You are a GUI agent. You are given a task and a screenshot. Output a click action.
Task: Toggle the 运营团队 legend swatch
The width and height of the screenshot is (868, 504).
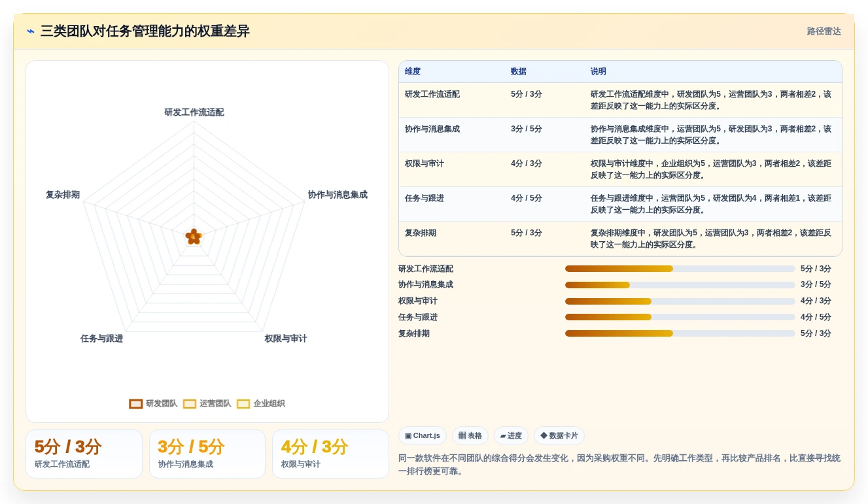190,404
